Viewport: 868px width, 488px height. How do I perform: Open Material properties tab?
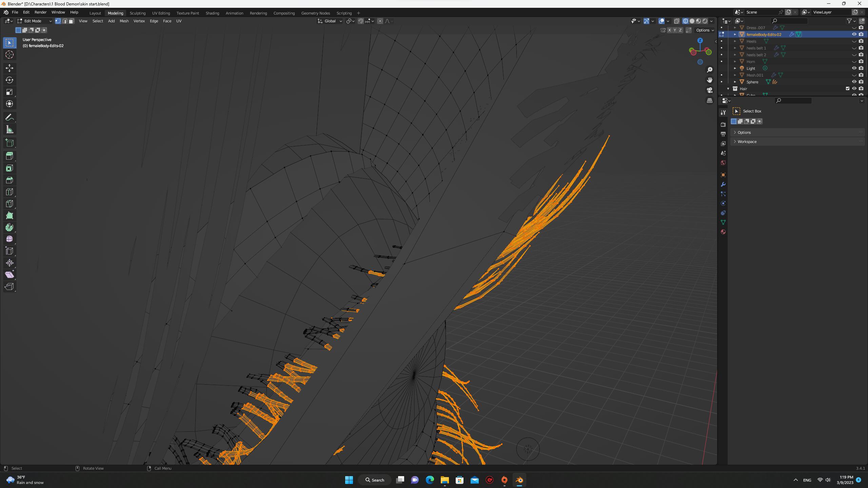[723, 232]
